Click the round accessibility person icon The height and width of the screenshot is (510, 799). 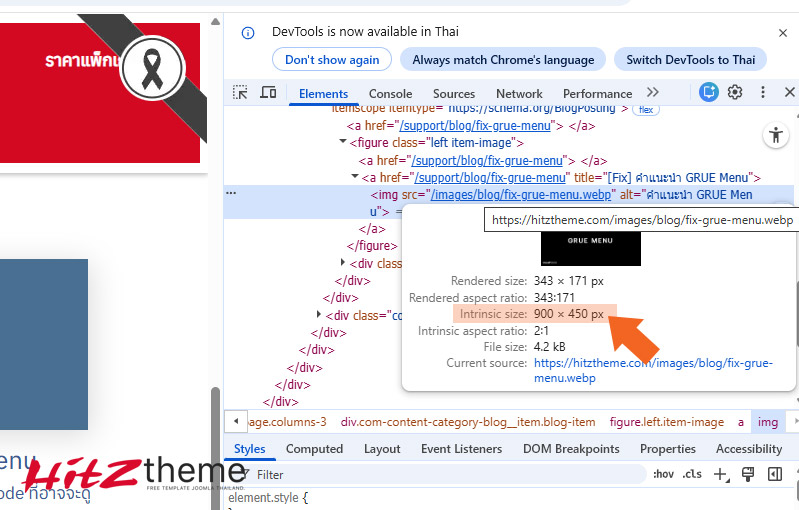pos(775,135)
